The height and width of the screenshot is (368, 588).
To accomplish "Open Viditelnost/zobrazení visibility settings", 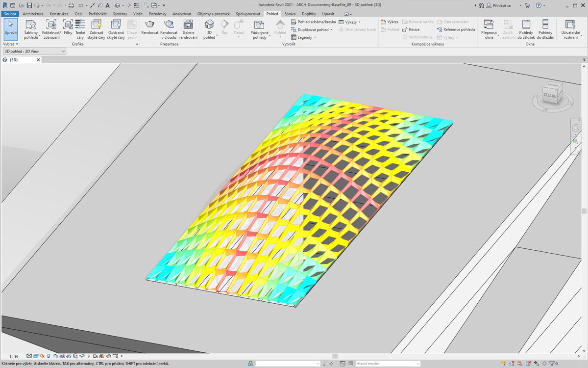I will coord(51,29).
